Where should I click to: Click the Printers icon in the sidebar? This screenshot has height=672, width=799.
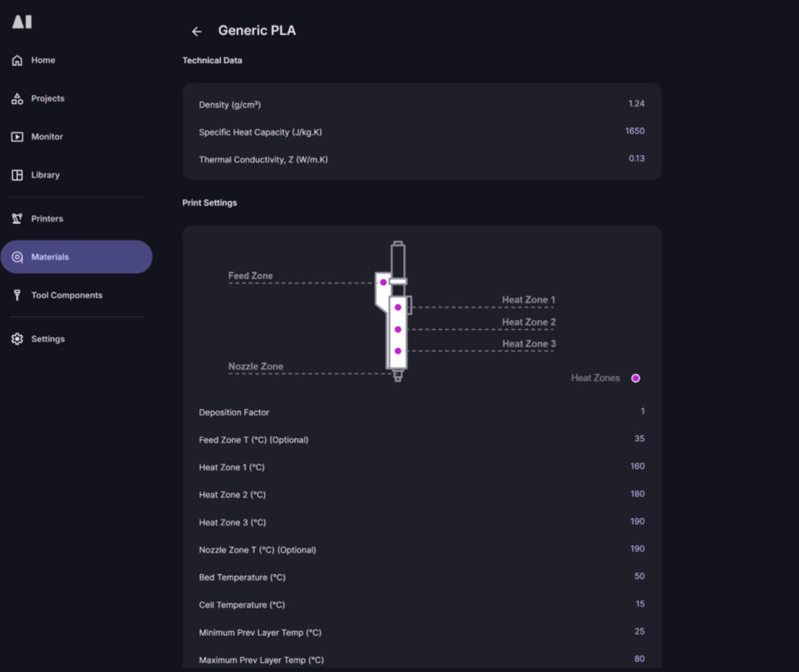pyautogui.click(x=16, y=218)
